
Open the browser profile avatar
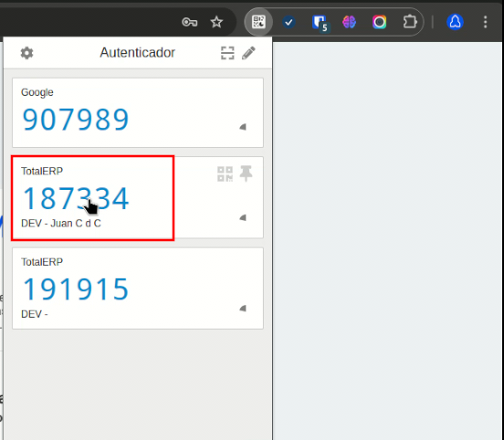click(455, 22)
